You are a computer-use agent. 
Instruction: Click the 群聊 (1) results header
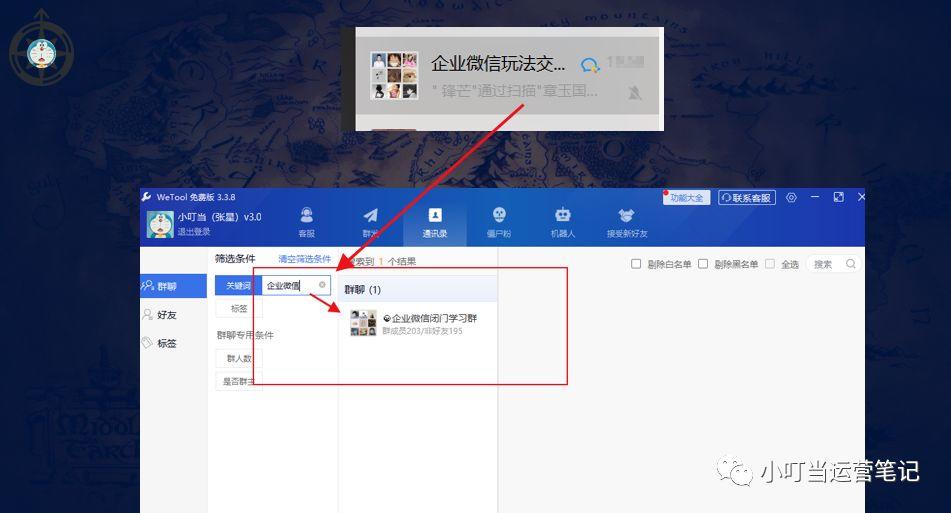coord(418,290)
